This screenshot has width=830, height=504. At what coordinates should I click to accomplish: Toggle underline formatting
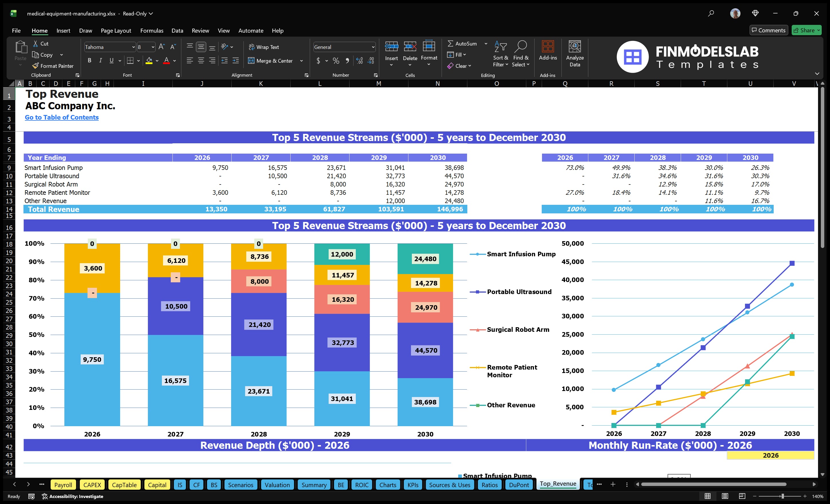point(111,60)
